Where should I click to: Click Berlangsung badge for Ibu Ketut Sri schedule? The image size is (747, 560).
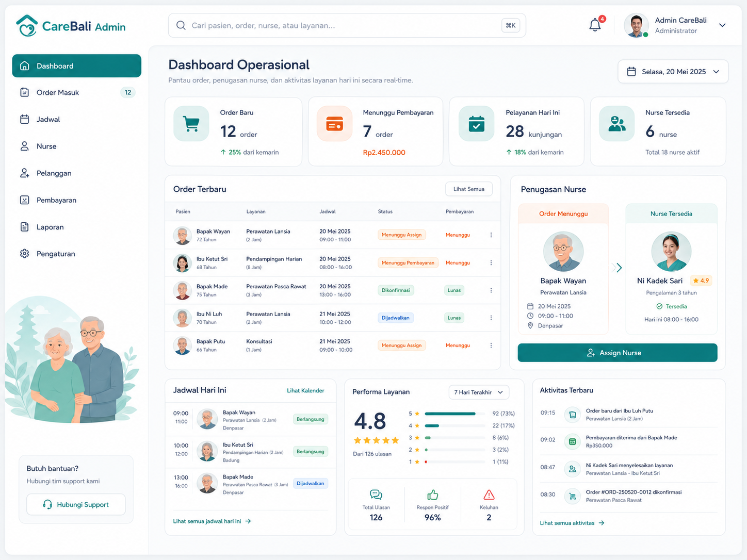click(x=311, y=452)
